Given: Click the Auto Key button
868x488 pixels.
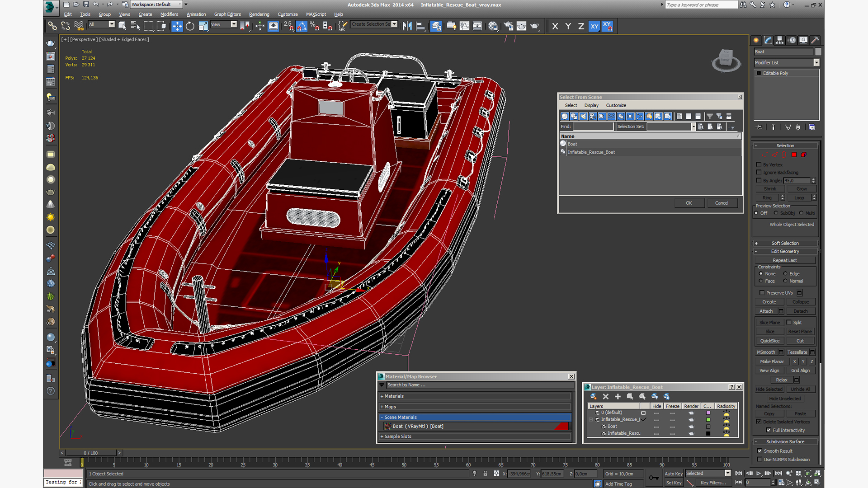Looking at the screenshot, I should [674, 474].
